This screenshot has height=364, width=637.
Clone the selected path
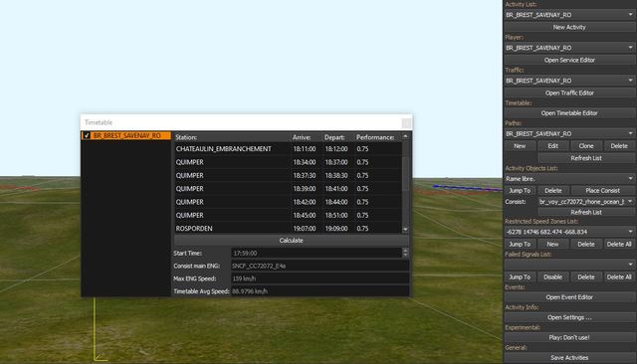[x=586, y=146]
